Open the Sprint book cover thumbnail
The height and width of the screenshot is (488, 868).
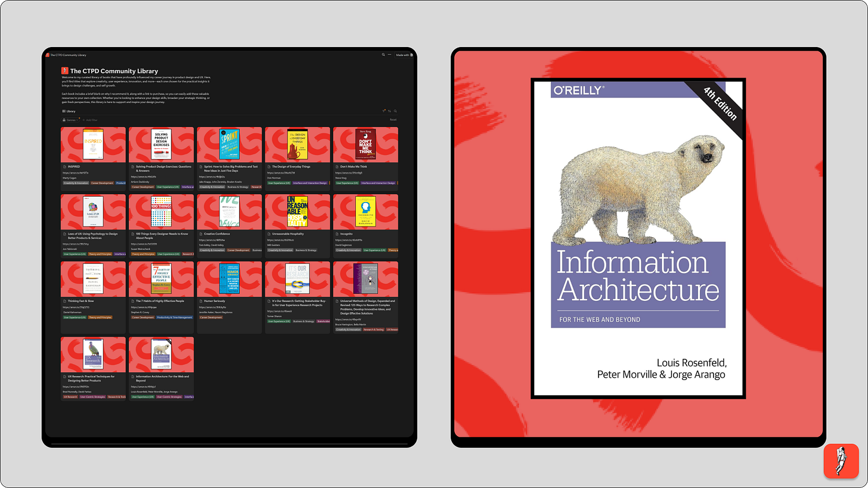point(229,144)
